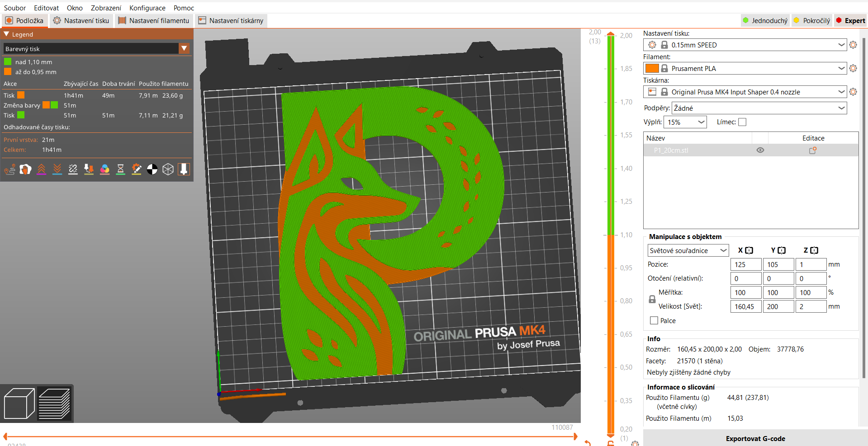Switch to 3D editor cube view
The image size is (868, 446).
[19, 404]
